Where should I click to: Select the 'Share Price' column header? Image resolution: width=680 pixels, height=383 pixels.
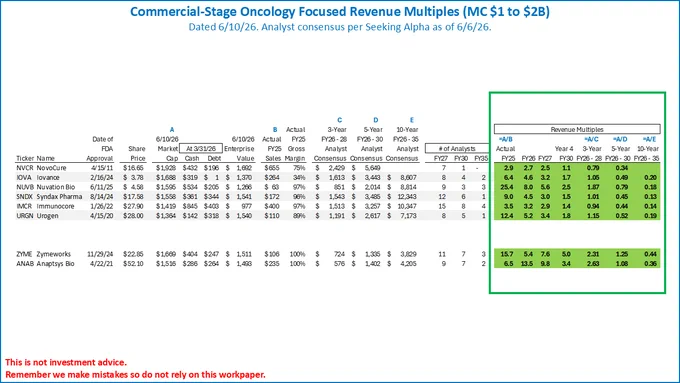coord(137,154)
